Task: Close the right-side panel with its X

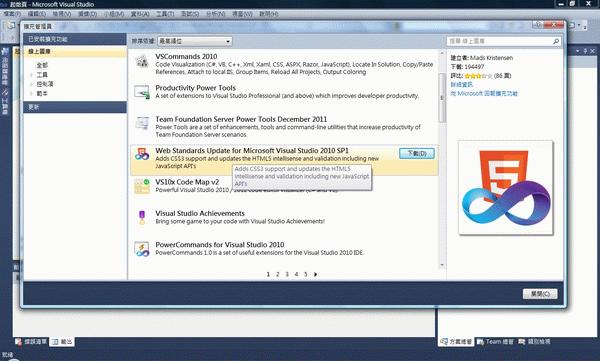Action: 592,51
